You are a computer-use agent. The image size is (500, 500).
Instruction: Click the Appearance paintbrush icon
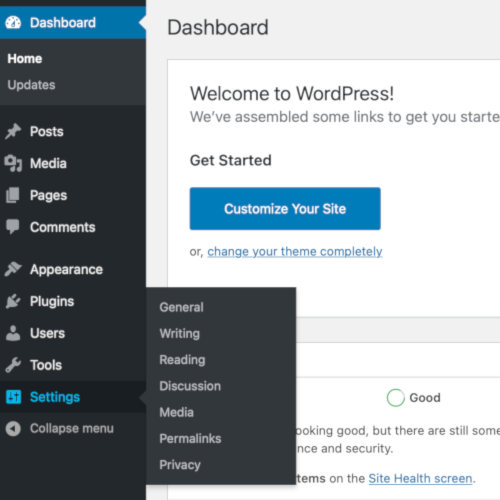13,269
